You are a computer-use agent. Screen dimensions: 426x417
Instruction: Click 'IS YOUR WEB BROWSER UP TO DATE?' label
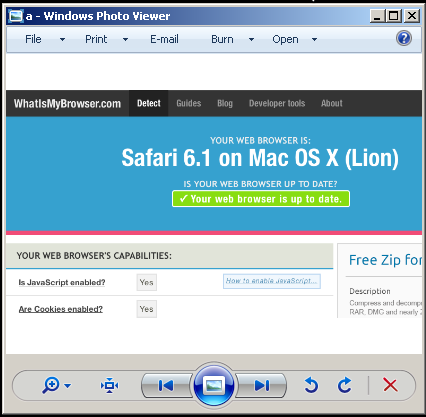pos(260,184)
